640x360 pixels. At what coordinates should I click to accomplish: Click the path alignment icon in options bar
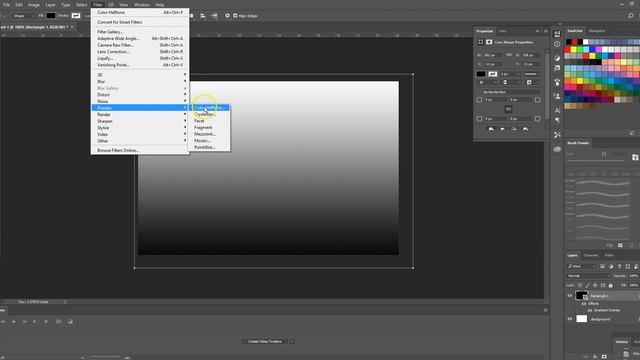point(203,16)
